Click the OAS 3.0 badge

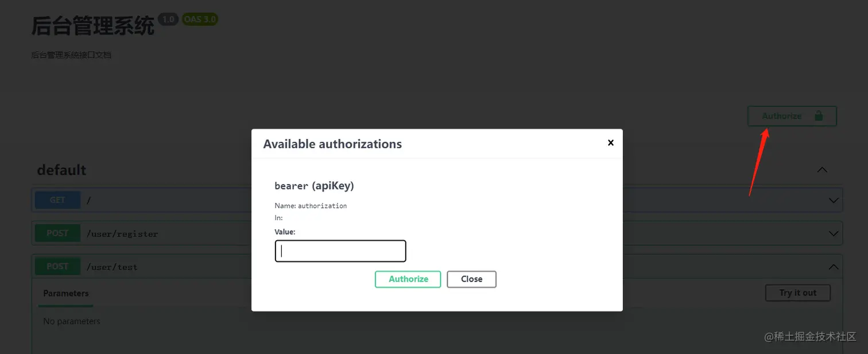click(x=200, y=20)
